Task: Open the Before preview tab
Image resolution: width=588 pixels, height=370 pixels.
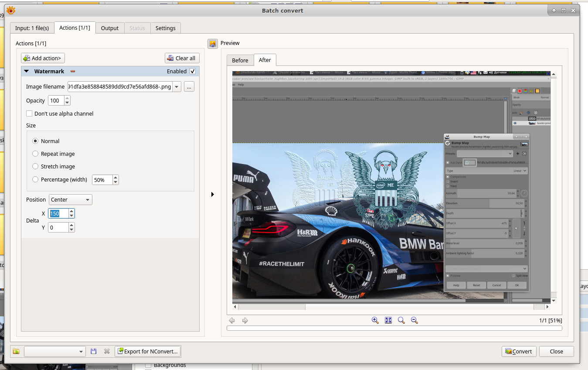Action: [240, 60]
